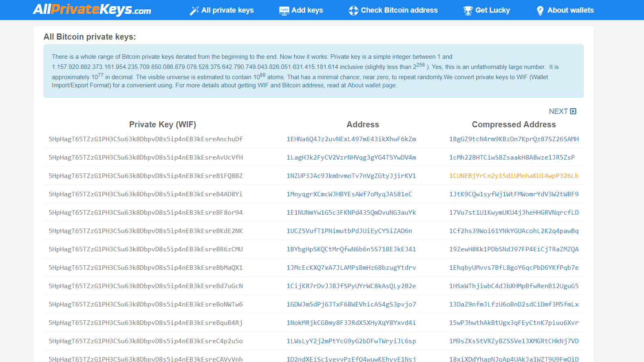Screen dimensions: 644x362
Task: Follow the About wallet page link
Action: pos(372,85)
